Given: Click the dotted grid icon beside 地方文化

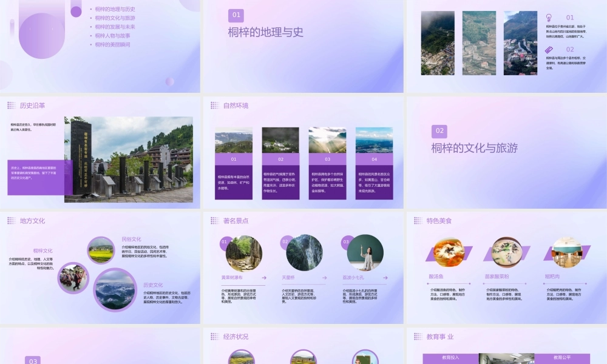Looking at the screenshot, I should (11, 221).
